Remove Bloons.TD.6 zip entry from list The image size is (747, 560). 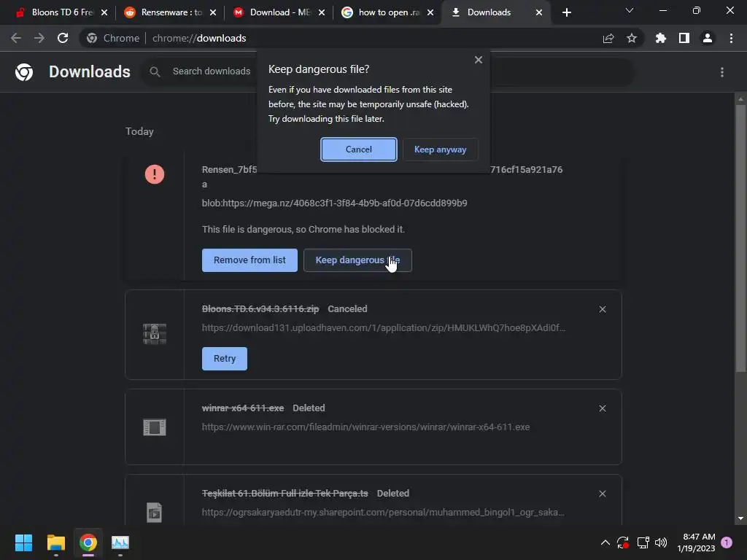click(602, 309)
